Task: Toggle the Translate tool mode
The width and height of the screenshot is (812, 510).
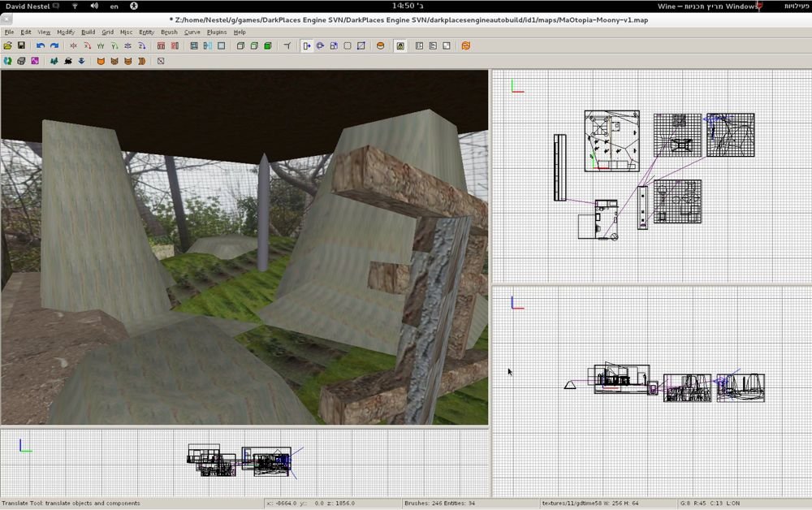Action: (x=307, y=45)
